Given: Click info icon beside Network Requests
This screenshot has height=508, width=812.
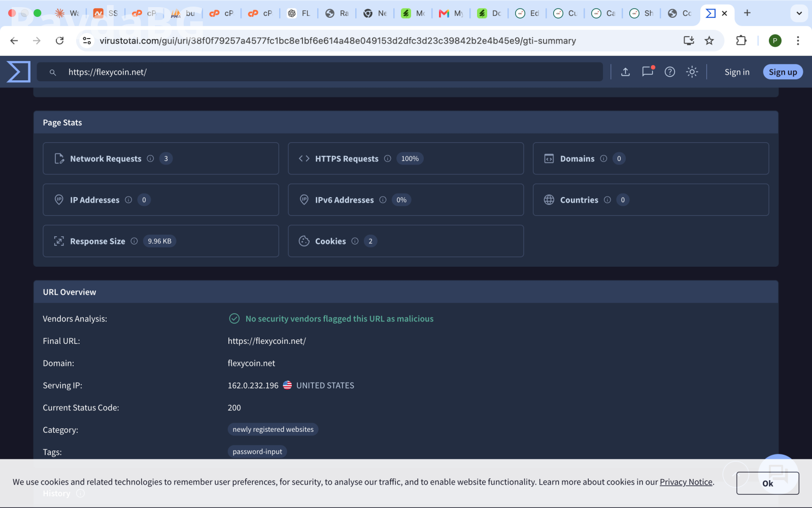Looking at the screenshot, I should [x=150, y=158].
